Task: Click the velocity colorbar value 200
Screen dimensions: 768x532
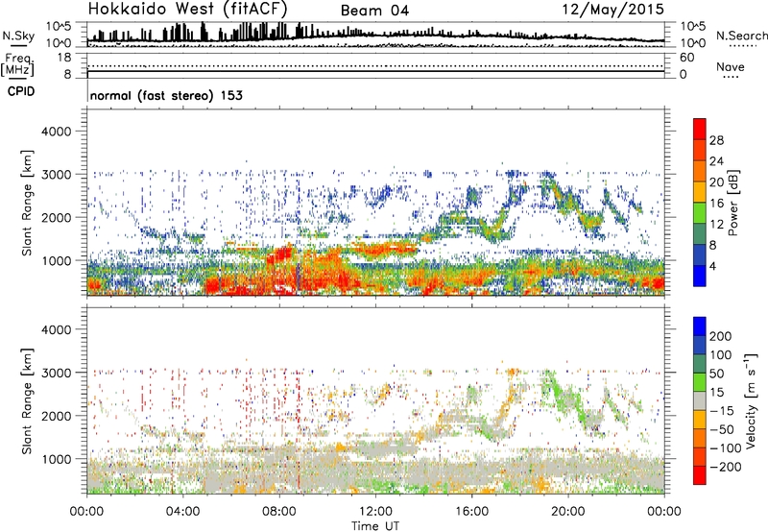Action: tap(721, 336)
